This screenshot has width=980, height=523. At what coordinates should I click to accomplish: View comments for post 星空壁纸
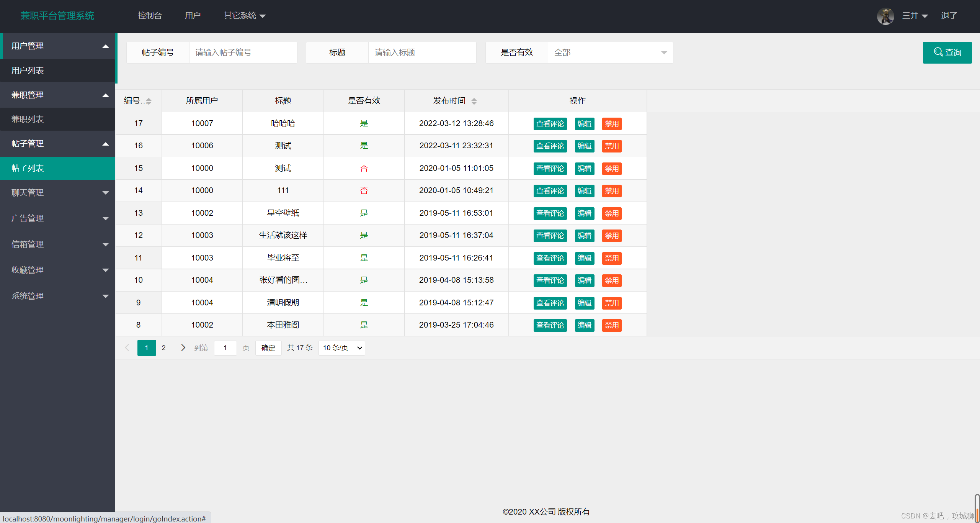pos(550,213)
